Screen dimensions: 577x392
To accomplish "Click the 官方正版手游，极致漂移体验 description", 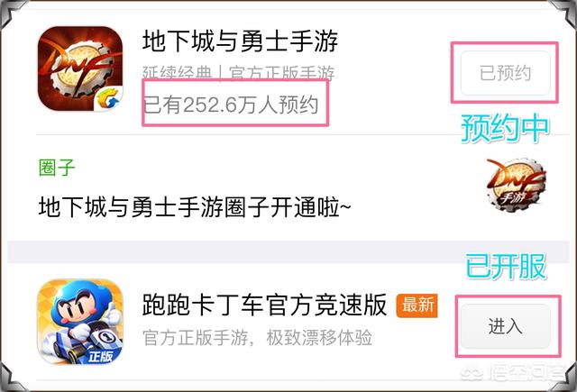I will 257,338.
